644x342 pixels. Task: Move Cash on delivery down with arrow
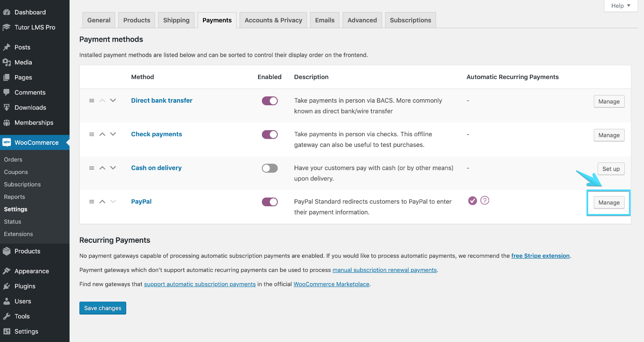[x=113, y=168]
